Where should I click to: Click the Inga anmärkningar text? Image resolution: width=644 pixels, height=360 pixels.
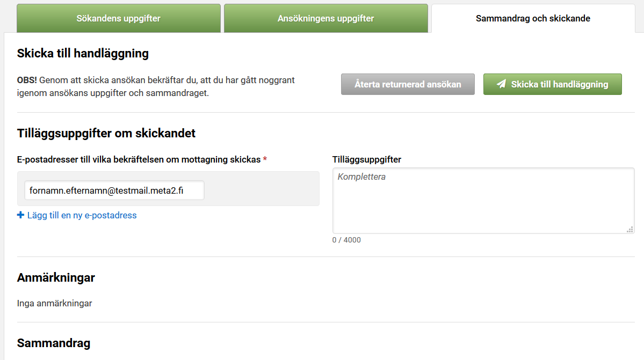click(x=54, y=304)
